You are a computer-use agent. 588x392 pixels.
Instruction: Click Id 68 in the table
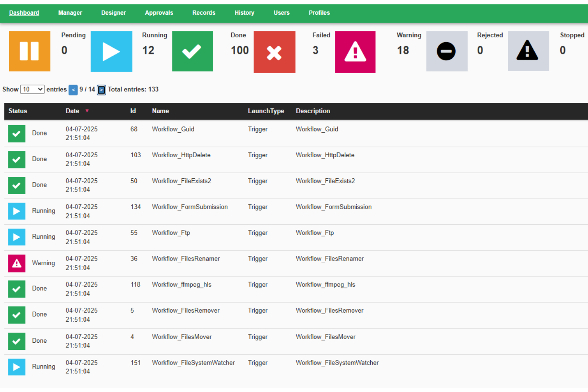click(x=134, y=129)
